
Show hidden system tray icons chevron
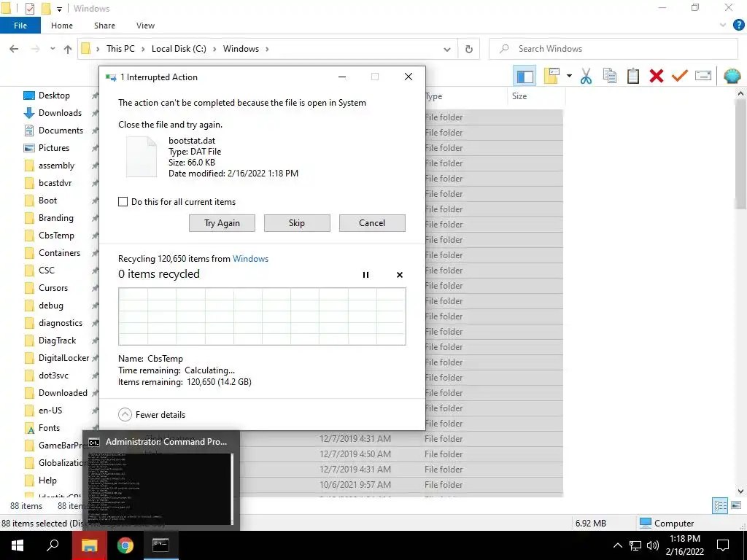click(x=617, y=545)
